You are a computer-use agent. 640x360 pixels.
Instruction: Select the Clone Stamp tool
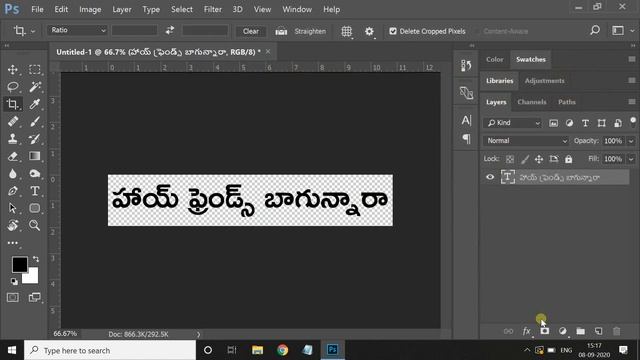pyautogui.click(x=13, y=139)
